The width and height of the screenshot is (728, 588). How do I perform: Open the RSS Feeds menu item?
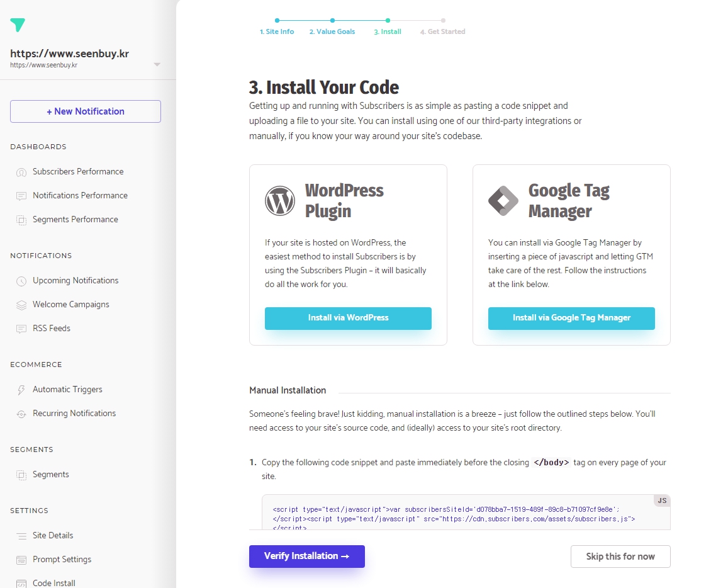point(52,328)
